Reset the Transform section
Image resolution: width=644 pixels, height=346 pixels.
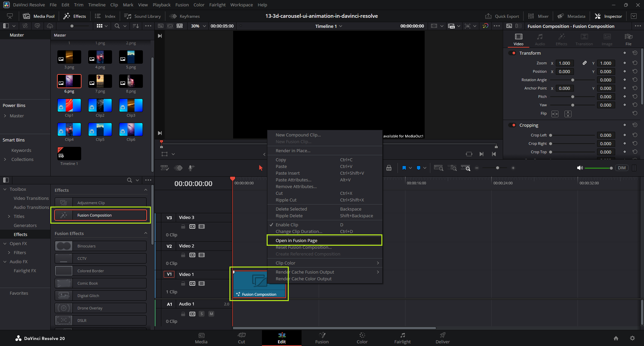pos(635,53)
